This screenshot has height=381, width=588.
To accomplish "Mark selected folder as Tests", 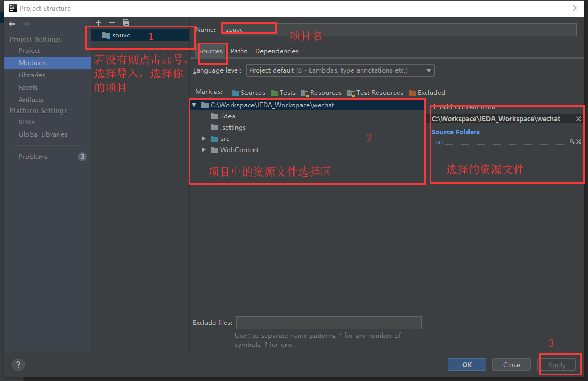I will [283, 93].
